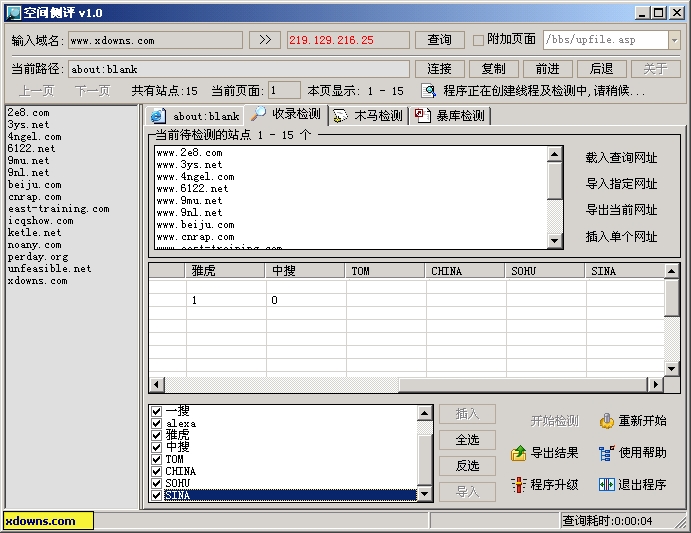Click the engine checklist scroll down arrow
691x533 pixels.
pyautogui.click(x=424, y=494)
